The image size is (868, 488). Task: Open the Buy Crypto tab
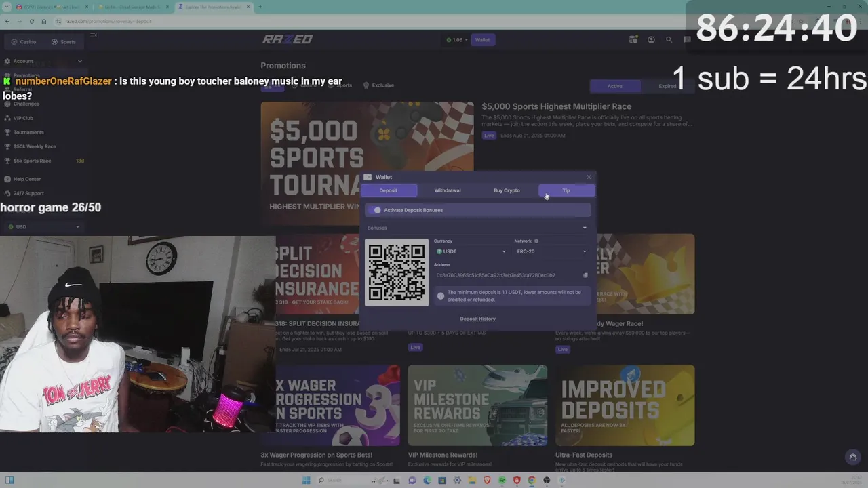coord(507,190)
